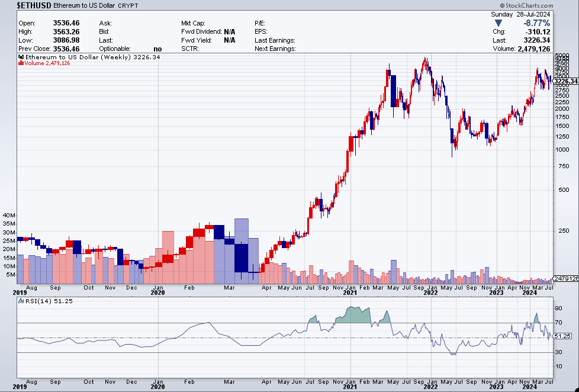The width and height of the screenshot is (579, 392).
Task: Click the 'RSI(14) 51.25' legend text
Action: coord(49,301)
